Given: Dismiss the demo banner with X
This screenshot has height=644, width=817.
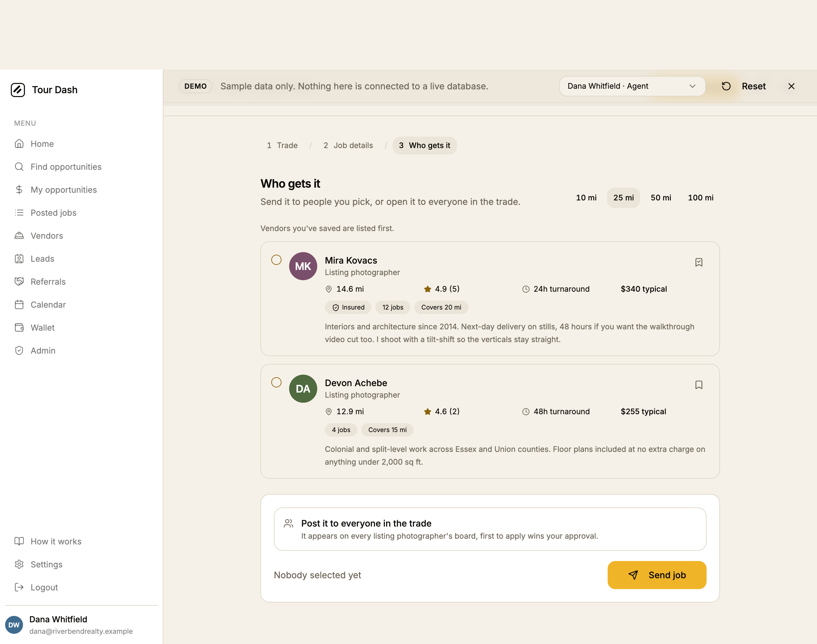Looking at the screenshot, I should click(x=791, y=86).
